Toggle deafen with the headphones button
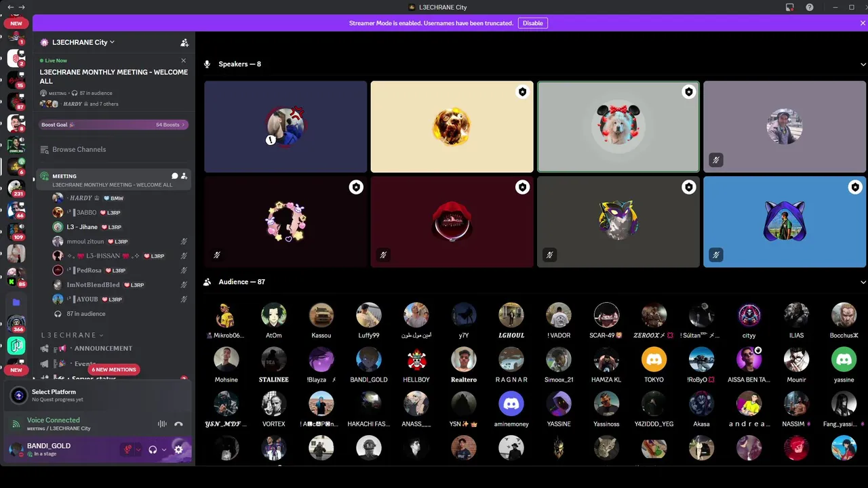This screenshot has height=488, width=868. coord(153,449)
